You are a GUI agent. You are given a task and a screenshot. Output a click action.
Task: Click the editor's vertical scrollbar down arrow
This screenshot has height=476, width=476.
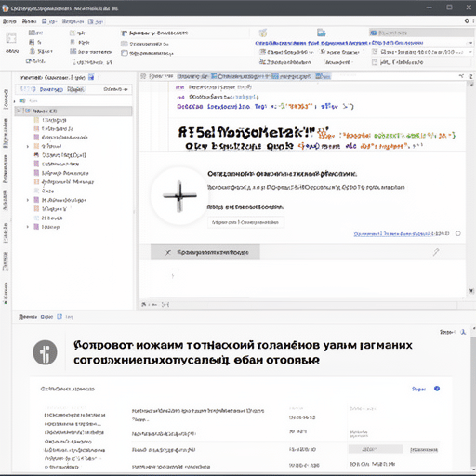471,291
